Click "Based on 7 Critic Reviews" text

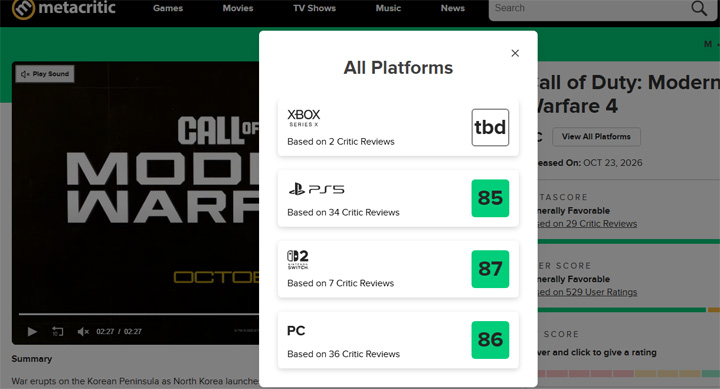[x=341, y=283]
